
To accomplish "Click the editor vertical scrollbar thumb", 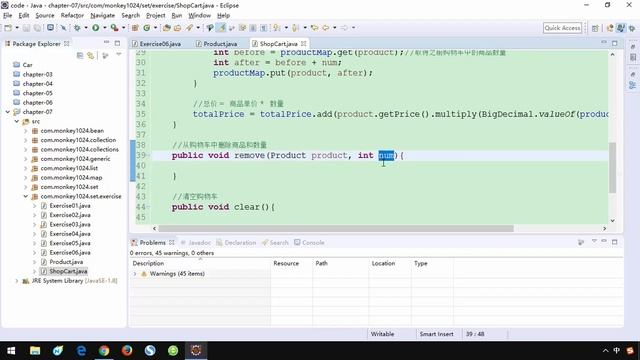I will (x=612, y=167).
